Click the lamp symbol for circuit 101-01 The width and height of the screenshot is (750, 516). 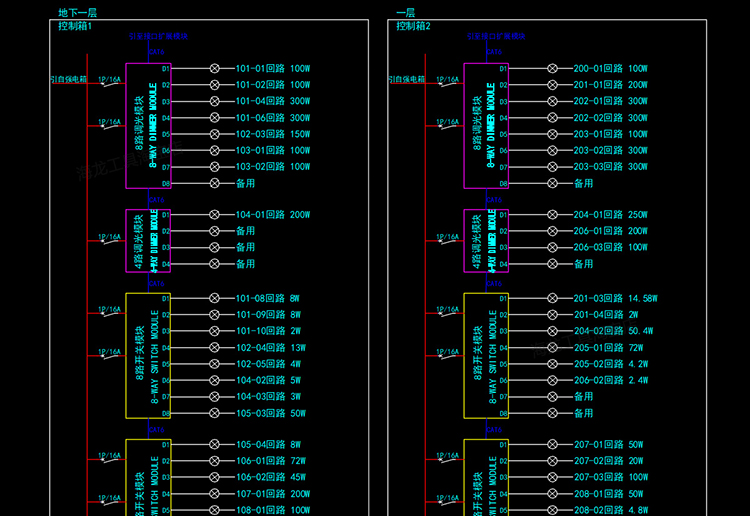pos(214,69)
